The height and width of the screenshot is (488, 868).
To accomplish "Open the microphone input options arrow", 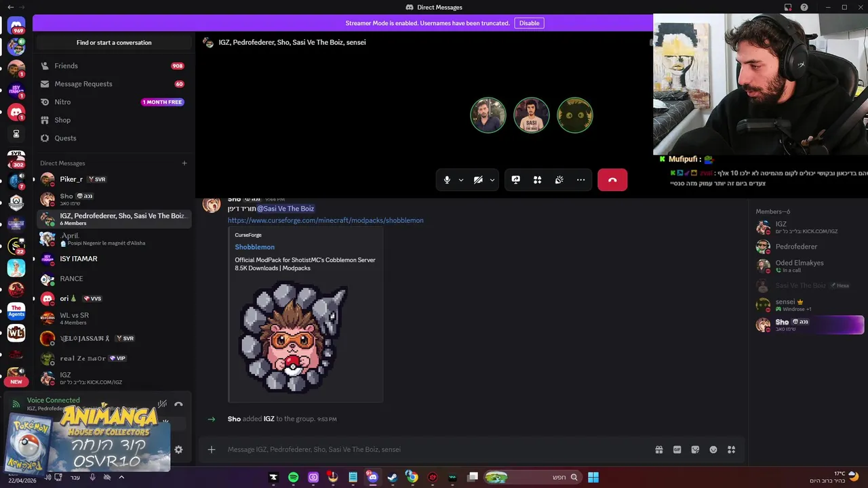I will 461,180.
